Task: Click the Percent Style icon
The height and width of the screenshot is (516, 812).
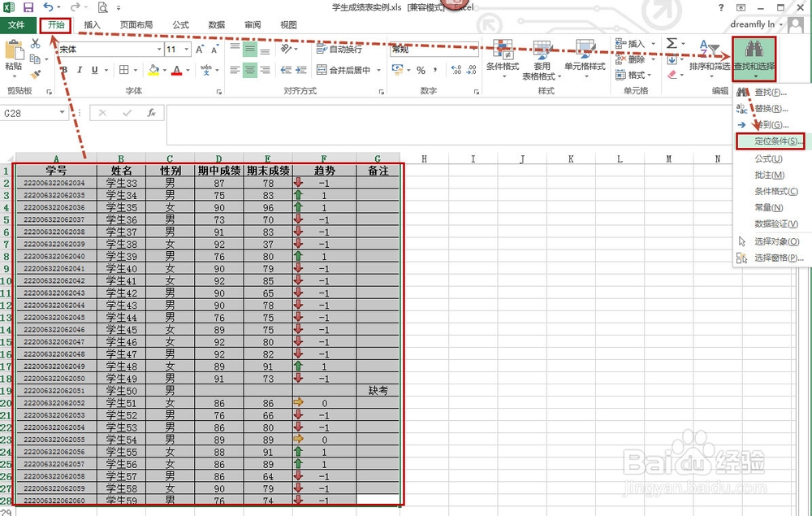Action: coord(421,70)
